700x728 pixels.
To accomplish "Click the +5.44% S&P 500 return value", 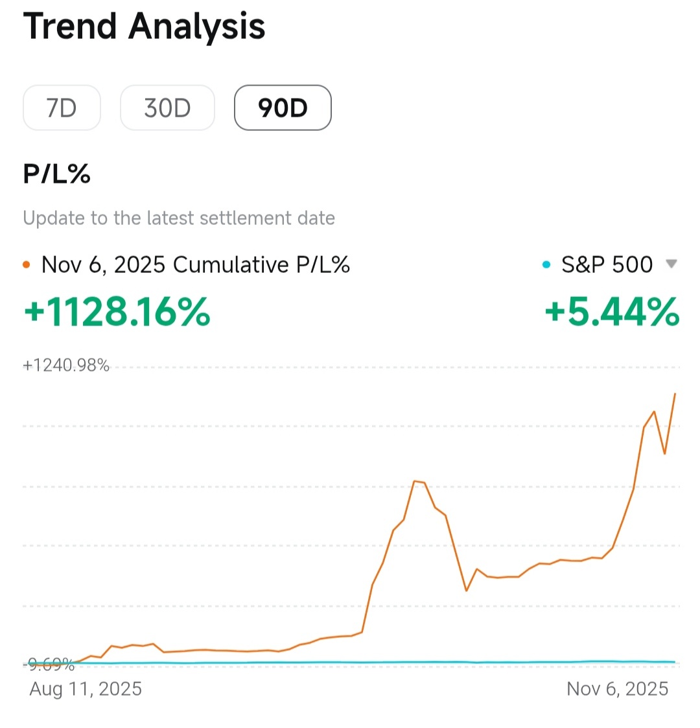I will pyautogui.click(x=612, y=312).
